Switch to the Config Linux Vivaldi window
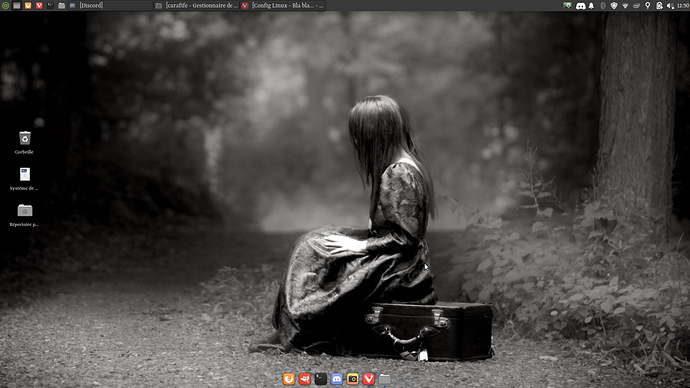 pos(283,5)
